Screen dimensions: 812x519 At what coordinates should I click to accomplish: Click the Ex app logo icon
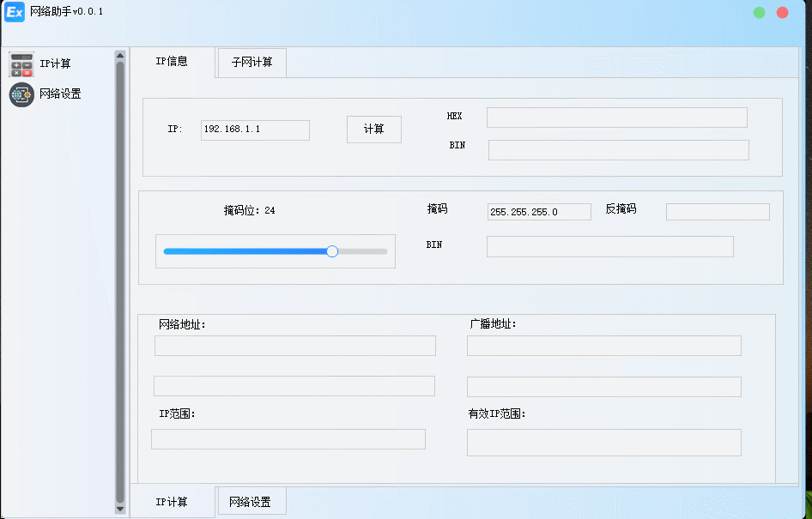click(x=15, y=13)
